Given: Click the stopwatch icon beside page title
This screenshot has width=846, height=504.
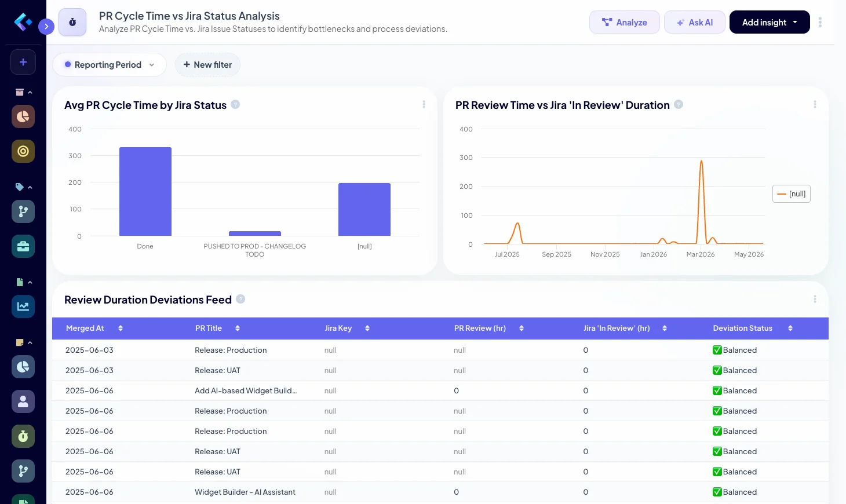Looking at the screenshot, I should click(72, 22).
